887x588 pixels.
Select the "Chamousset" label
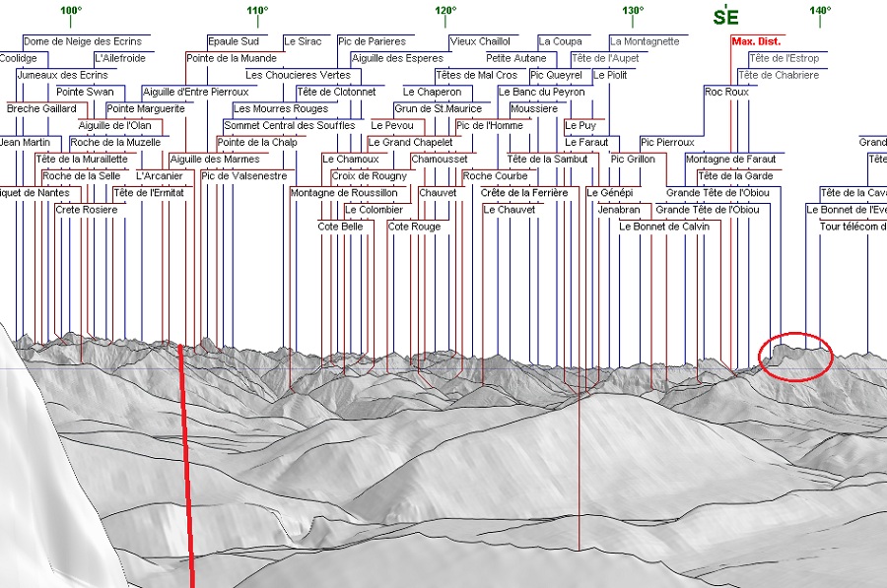[440, 160]
